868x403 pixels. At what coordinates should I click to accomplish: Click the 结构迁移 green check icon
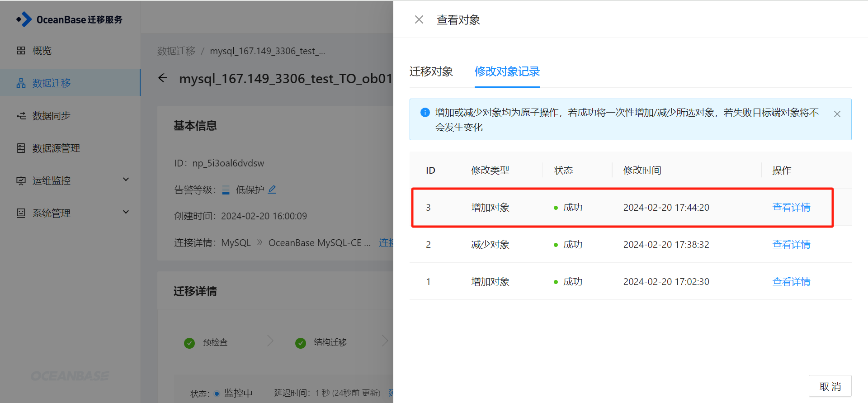click(x=301, y=343)
